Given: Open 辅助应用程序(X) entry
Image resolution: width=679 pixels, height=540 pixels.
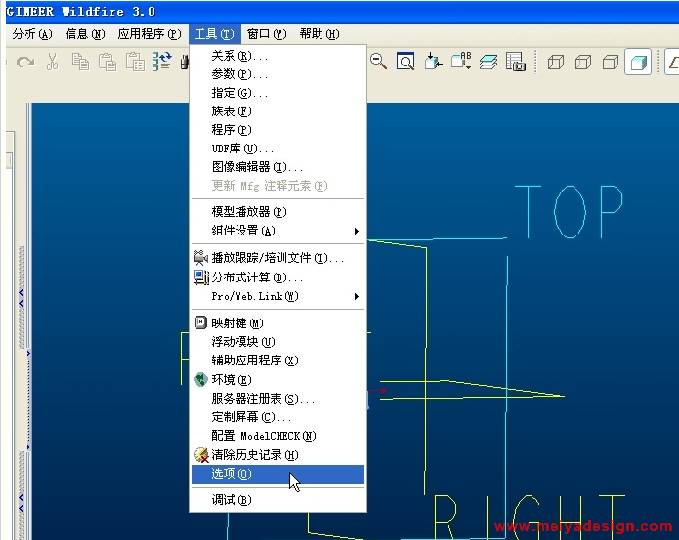Looking at the screenshot, I should pos(278,360).
